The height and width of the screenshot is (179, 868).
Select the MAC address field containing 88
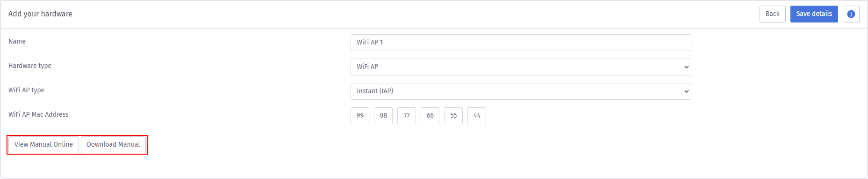tap(383, 116)
